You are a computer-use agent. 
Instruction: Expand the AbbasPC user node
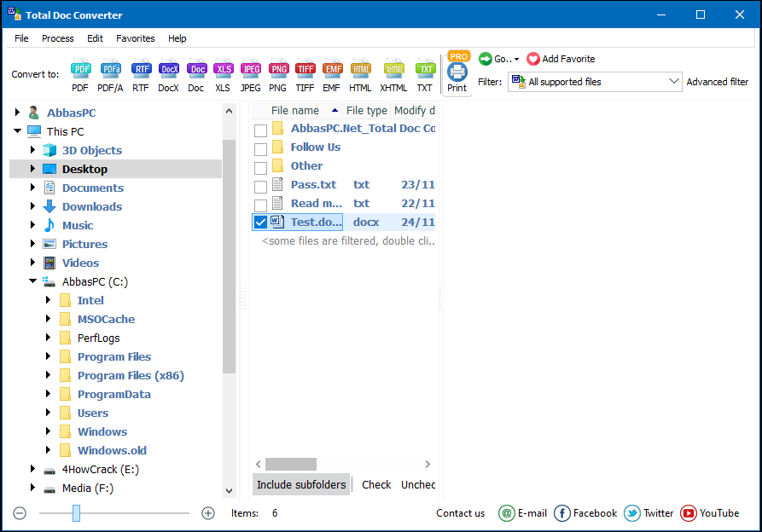click(x=17, y=113)
